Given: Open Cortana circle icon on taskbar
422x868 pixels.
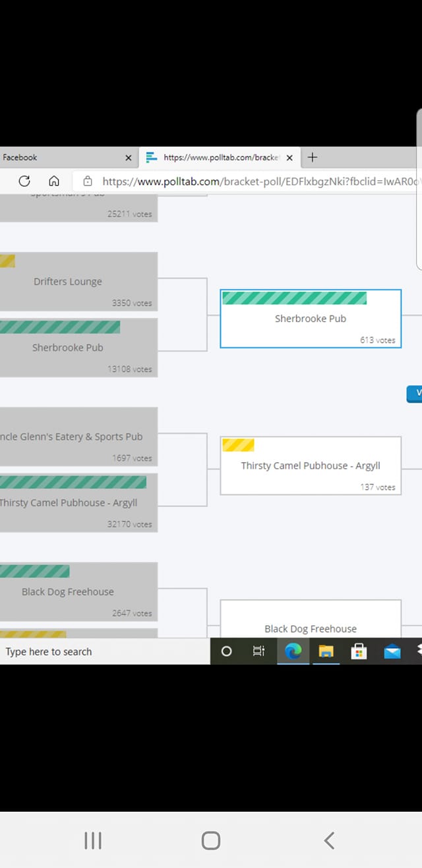Looking at the screenshot, I should point(226,651).
